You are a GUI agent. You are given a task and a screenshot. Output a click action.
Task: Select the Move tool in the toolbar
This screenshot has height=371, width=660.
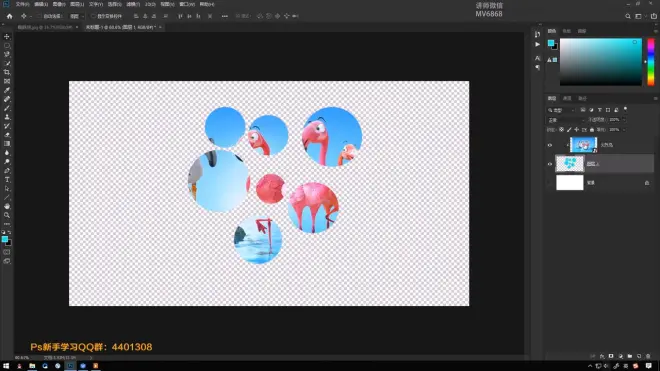(x=7, y=37)
